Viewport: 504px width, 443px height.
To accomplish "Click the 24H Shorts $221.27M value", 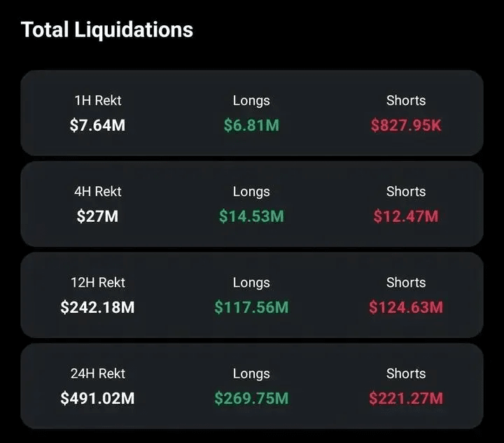I will point(406,398).
